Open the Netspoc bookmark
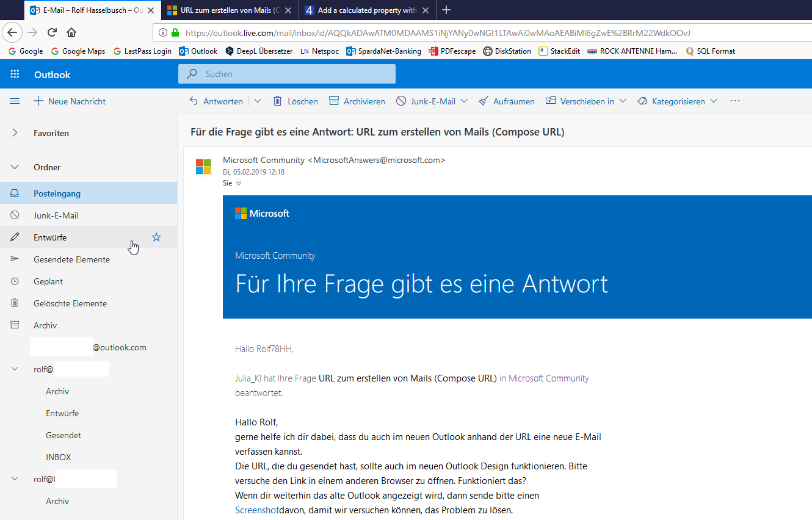Viewport: 812px width, 520px height. tap(319, 51)
